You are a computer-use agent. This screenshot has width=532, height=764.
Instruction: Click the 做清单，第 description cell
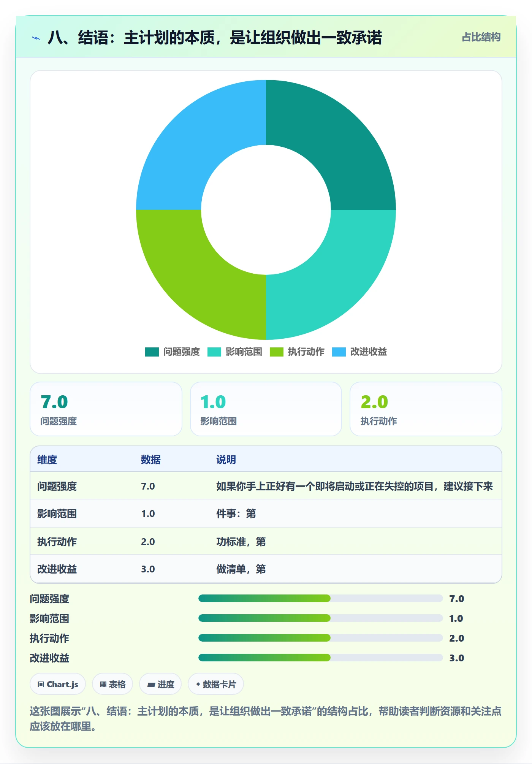(241, 569)
